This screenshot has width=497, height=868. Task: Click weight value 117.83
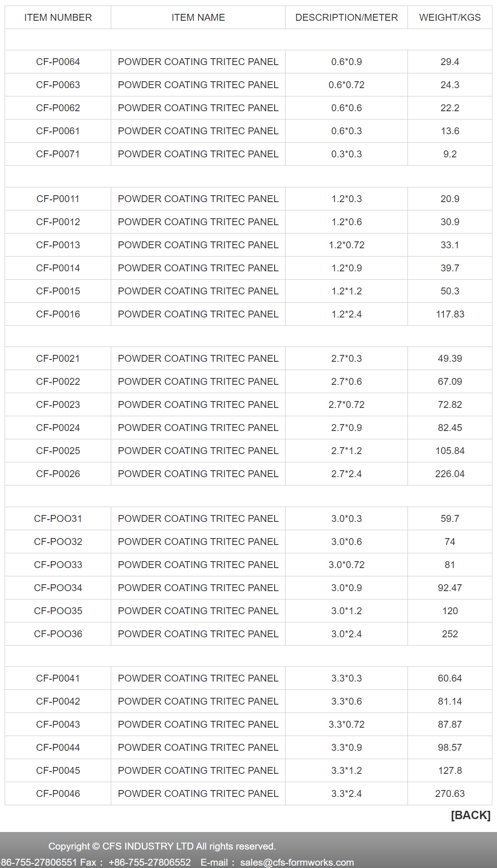450,314
